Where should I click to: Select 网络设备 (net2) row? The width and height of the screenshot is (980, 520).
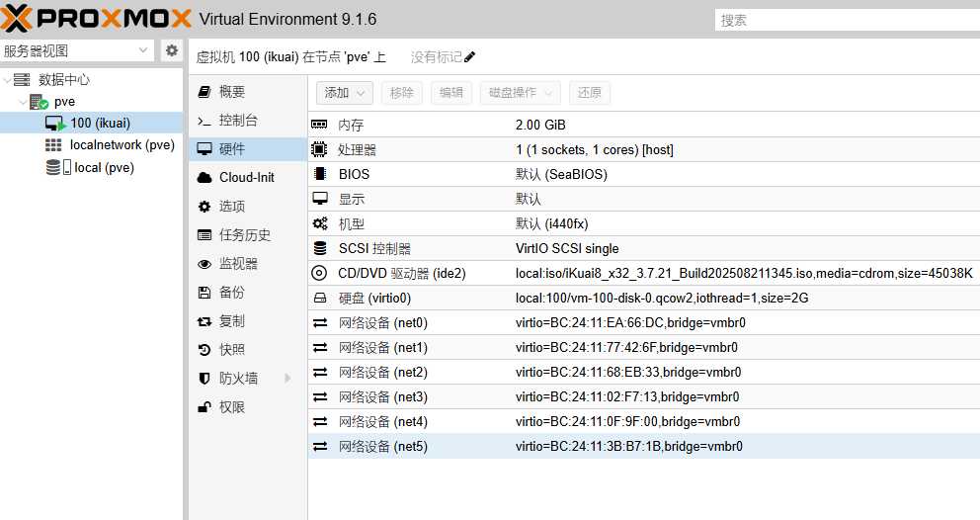click(644, 373)
